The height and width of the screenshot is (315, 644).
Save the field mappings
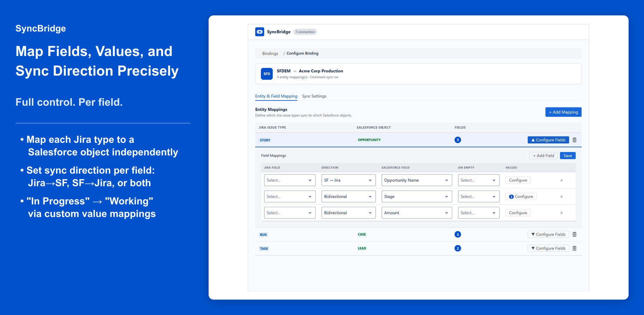pos(568,156)
